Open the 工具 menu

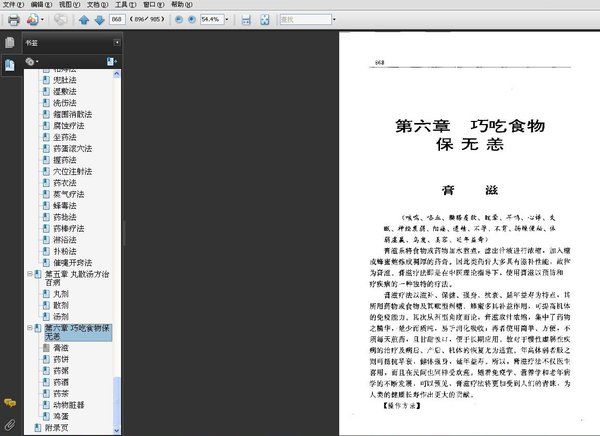pyautogui.click(x=126, y=5)
